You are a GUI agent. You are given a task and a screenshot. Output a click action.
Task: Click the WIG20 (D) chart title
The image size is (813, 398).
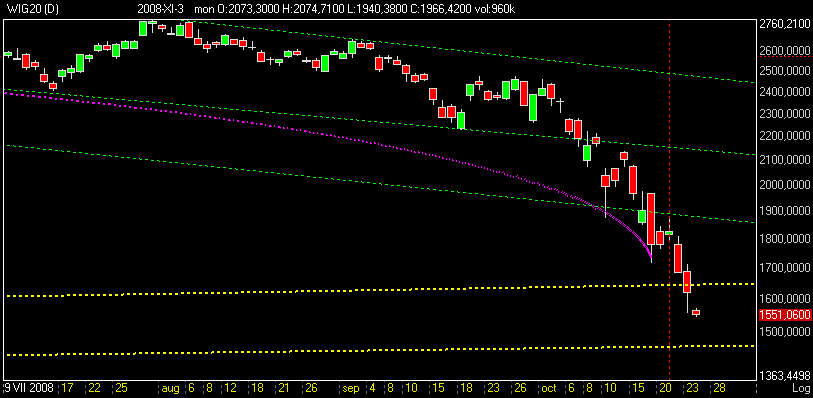pyautogui.click(x=33, y=9)
